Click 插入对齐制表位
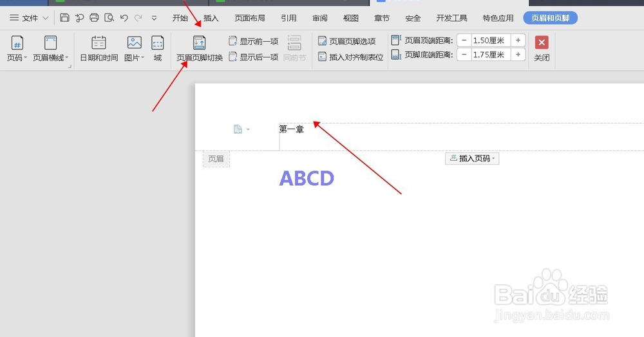Image resolution: width=644 pixels, height=337 pixels. (x=351, y=57)
